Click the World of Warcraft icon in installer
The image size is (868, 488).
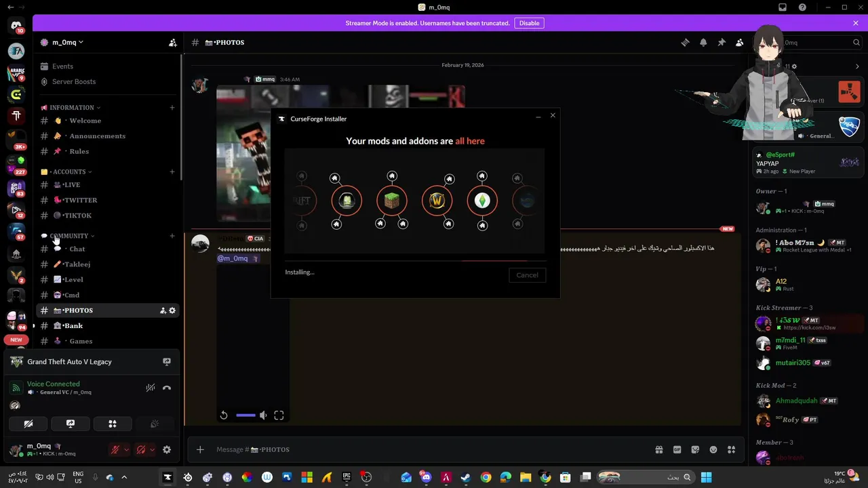coord(437,201)
